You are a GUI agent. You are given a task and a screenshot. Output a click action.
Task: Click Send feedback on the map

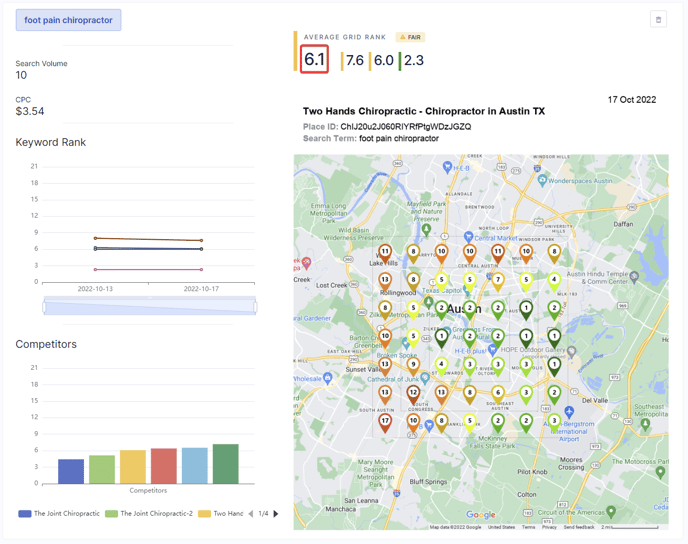(x=578, y=527)
